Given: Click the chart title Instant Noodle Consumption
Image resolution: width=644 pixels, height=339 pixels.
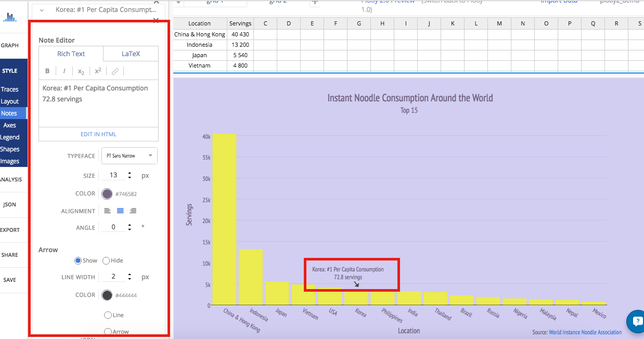Looking at the screenshot, I should 410,98.
